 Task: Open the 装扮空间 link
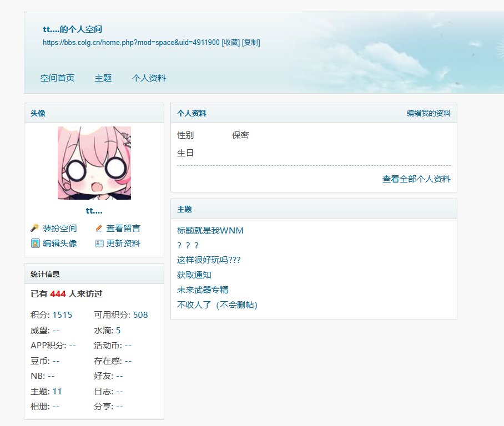[60, 228]
